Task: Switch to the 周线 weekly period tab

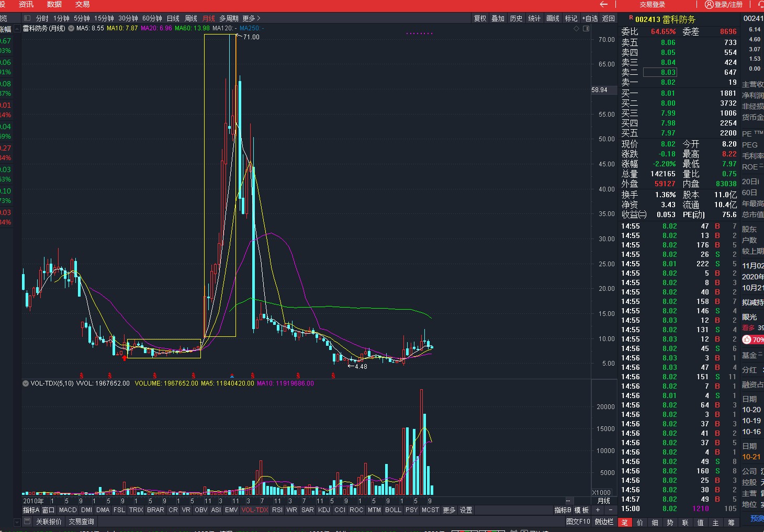Action: coord(191,18)
